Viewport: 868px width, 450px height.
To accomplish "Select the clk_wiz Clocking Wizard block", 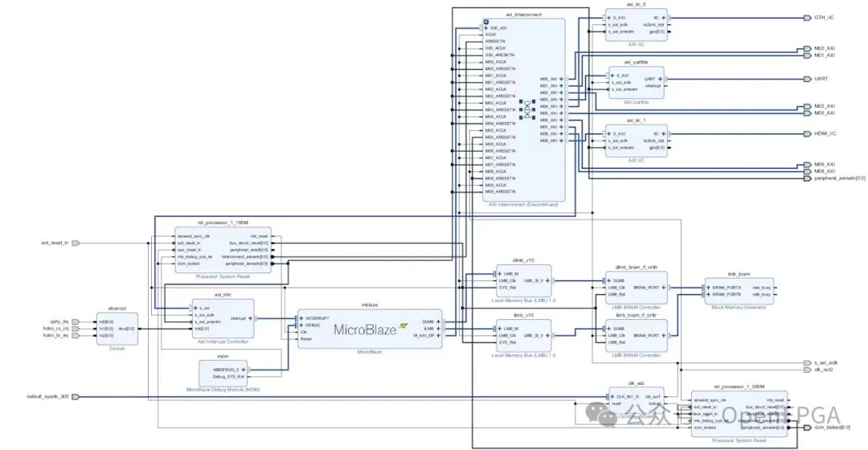I will [636, 403].
